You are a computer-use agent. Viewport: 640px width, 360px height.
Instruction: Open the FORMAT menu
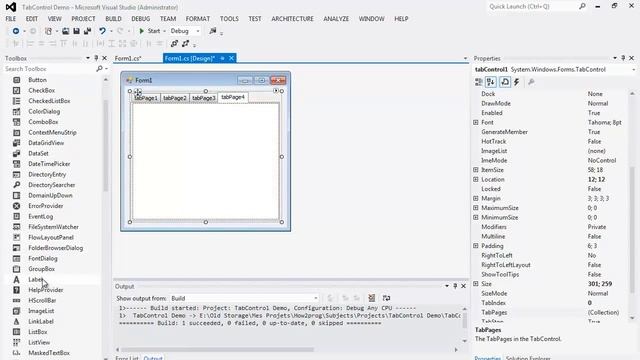pos(198,19)
